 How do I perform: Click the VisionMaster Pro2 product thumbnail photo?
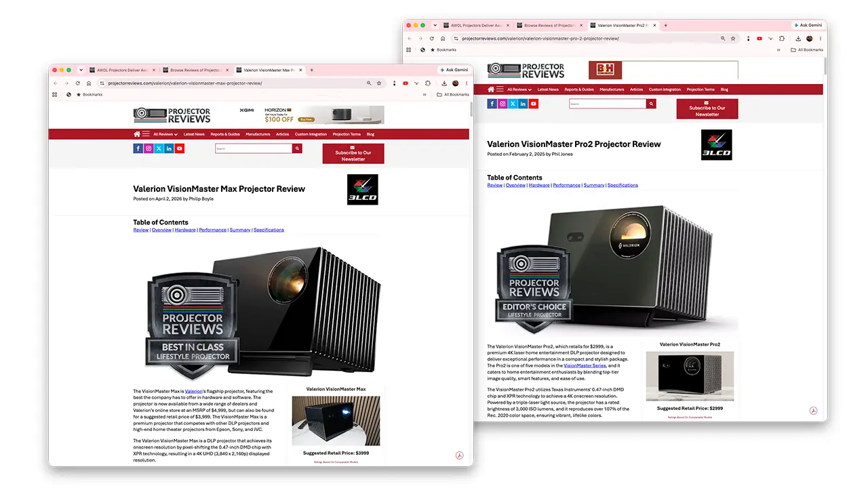[x=690, y=376]
